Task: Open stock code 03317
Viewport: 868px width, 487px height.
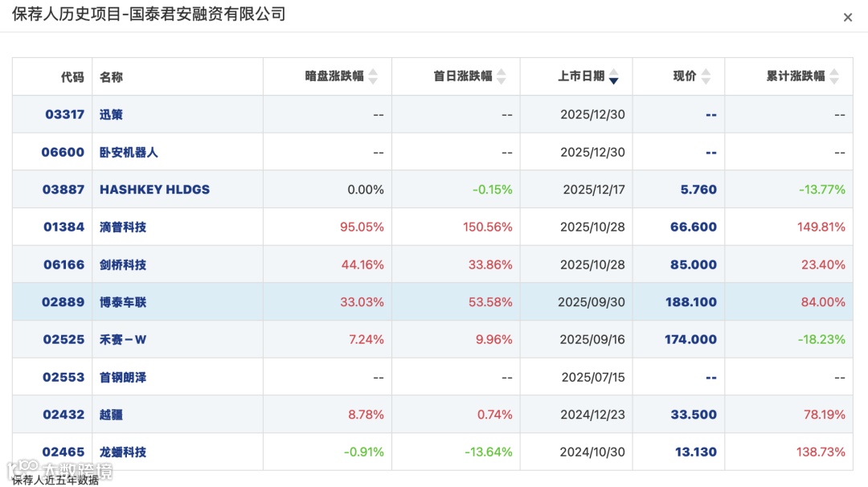Action: click(x=65, y=115)
